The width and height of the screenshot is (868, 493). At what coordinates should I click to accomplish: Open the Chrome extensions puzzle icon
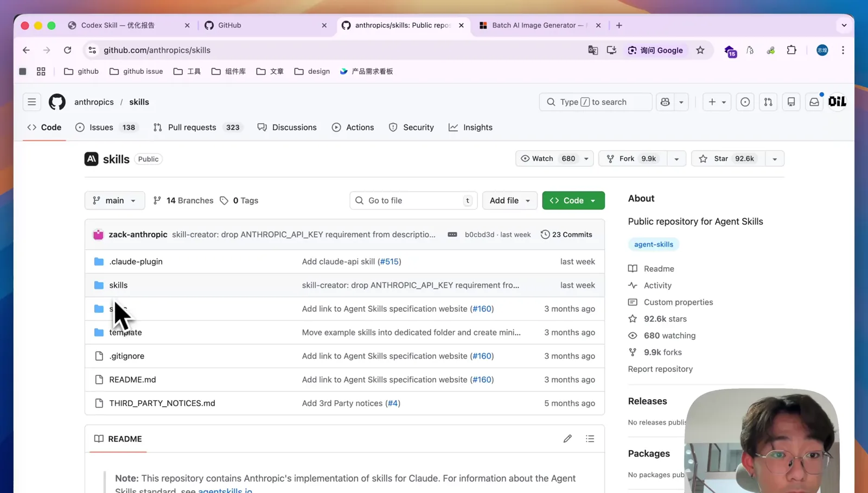point(792,50)
